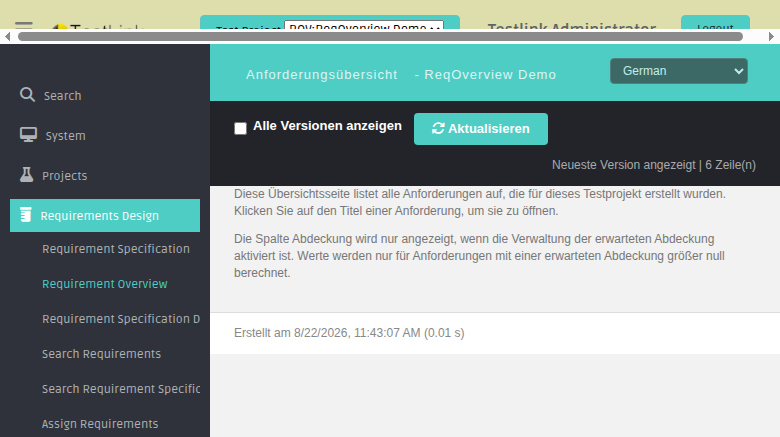Enable the Alle Versionen anzeigen checkbox
Viewport: 780px width, 437px height.
click(x=240, y=128)
